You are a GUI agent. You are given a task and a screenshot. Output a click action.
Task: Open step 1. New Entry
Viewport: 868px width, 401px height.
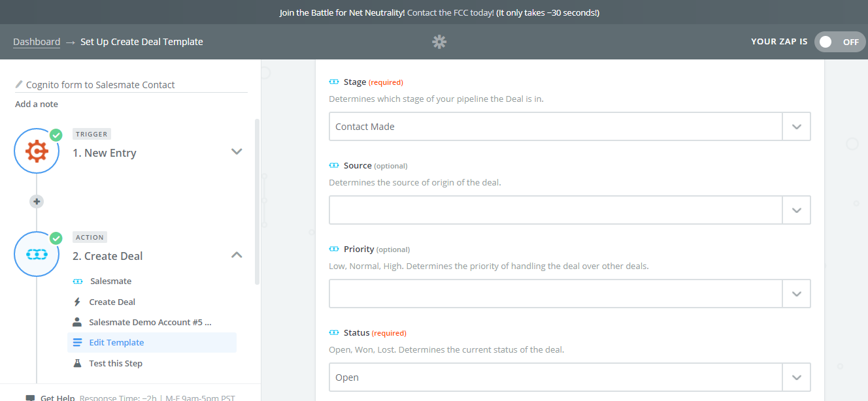click(x=105, y=153)
